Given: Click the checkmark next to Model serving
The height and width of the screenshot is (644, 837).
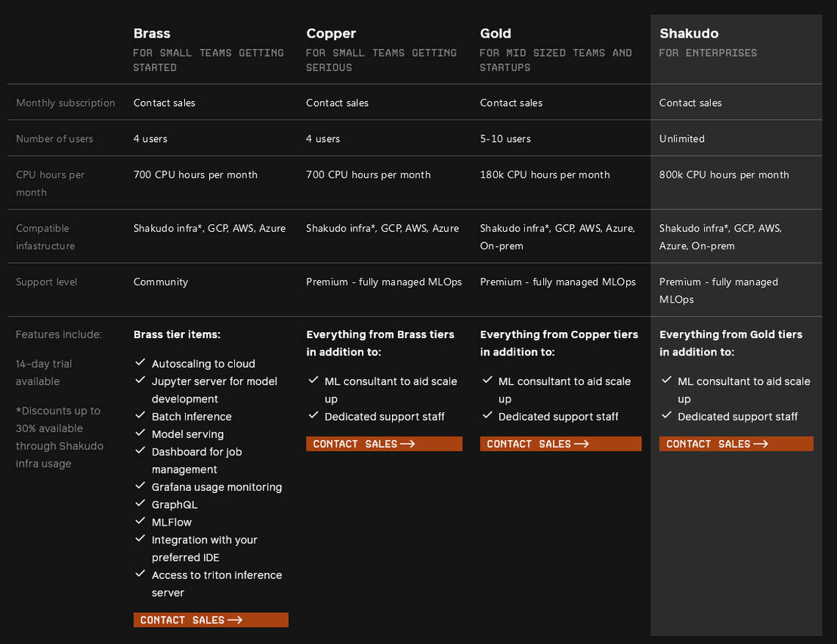Looking at the screenshot, I should pyautogui.click(x=141, y=433).
